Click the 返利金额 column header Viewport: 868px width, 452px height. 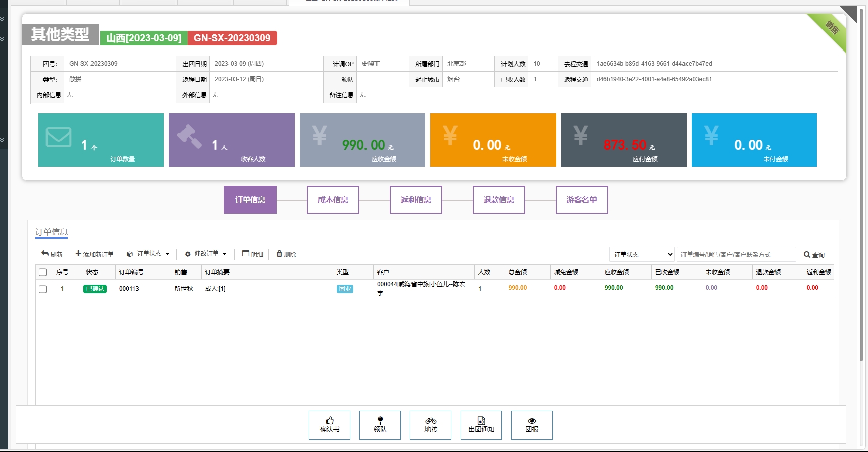[819, 272]
